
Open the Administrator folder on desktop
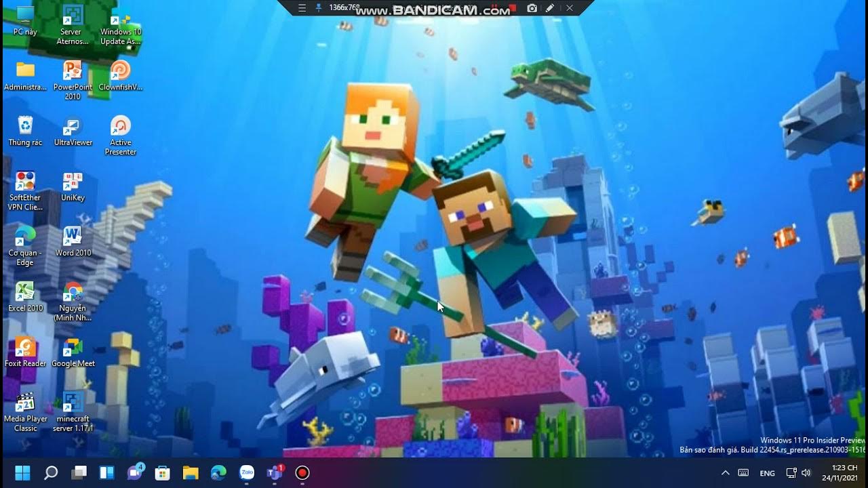pos(25,76)
